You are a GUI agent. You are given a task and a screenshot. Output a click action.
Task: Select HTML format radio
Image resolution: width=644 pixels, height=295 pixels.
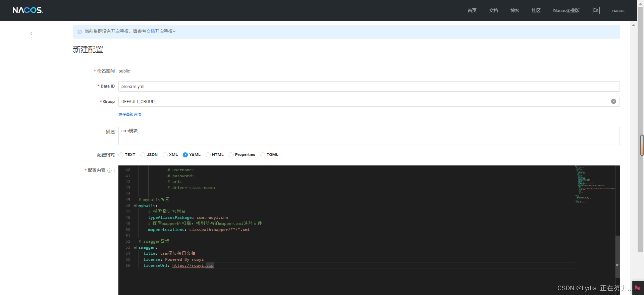coord(208,155)
